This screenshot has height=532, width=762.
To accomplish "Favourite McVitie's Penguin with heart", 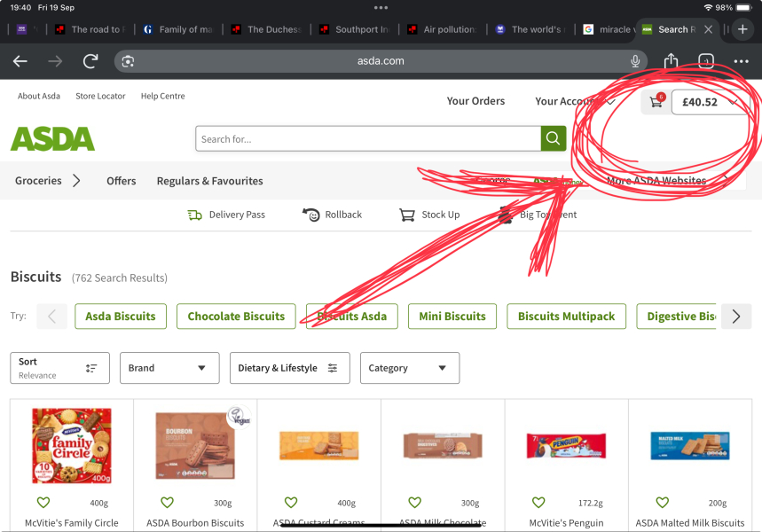I will pos(538,503).
